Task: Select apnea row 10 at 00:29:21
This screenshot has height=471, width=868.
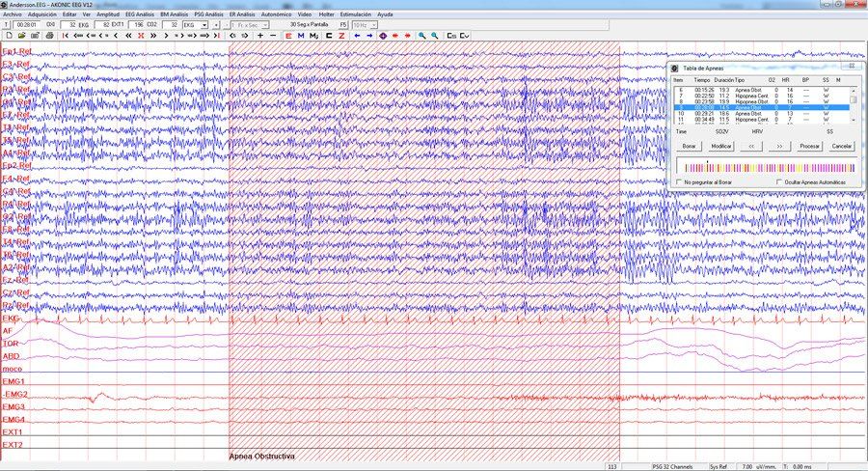Action: 762,114
